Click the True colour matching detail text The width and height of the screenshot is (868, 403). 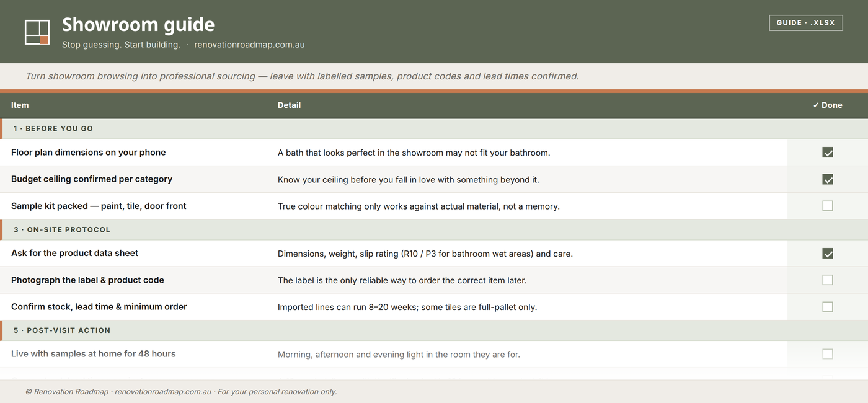pos(418,206)
